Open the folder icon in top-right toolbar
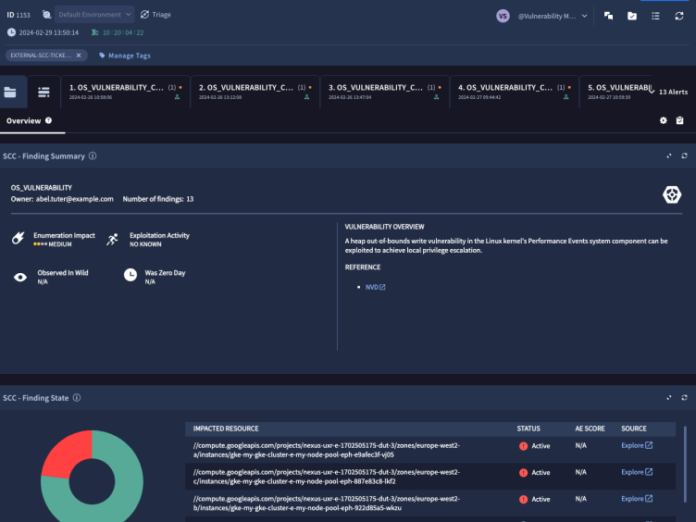This screenshot has height=522, width=696. [x=631, y=16]
